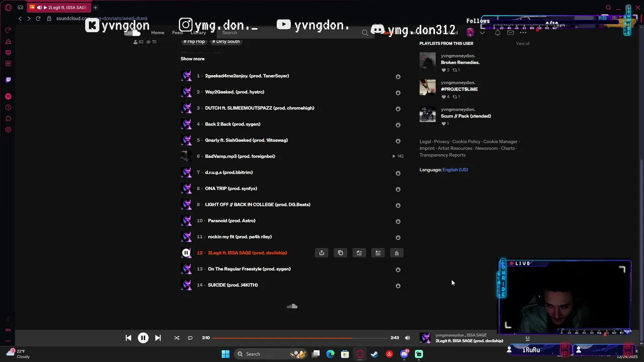Go to SoundCloud Home
This screenshot has height=362, width=644.
pyautogui.click(x=157, y=33)
